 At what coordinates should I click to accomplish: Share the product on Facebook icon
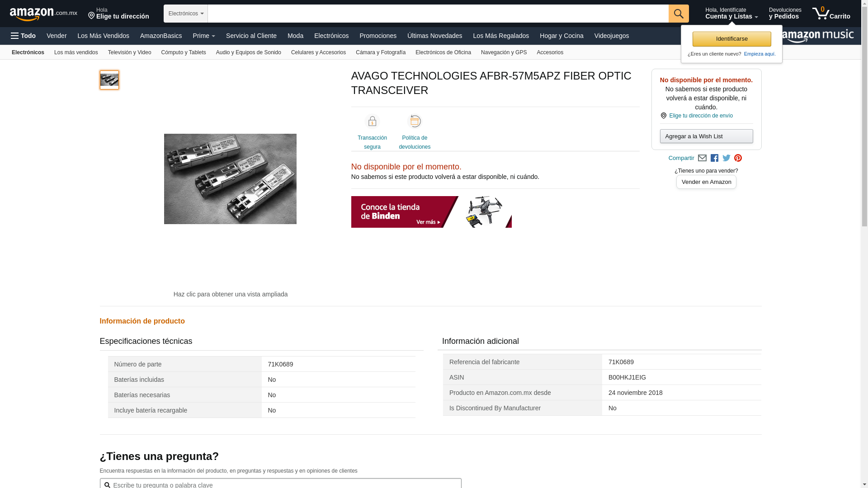tap(714, 158)
